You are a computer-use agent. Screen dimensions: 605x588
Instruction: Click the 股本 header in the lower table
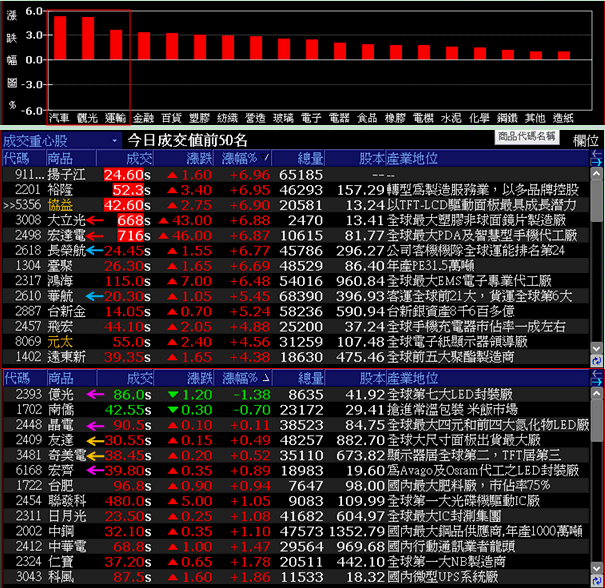355,378
